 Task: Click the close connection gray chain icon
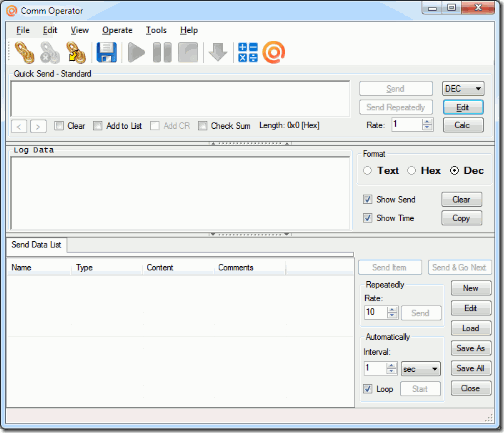50,52
